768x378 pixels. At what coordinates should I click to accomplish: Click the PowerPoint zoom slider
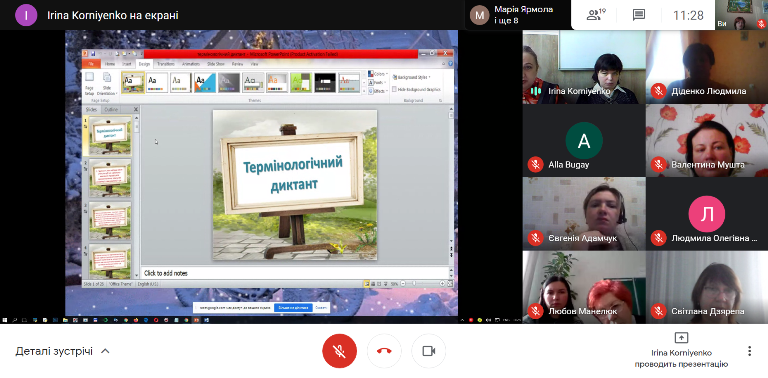[422, 284]
